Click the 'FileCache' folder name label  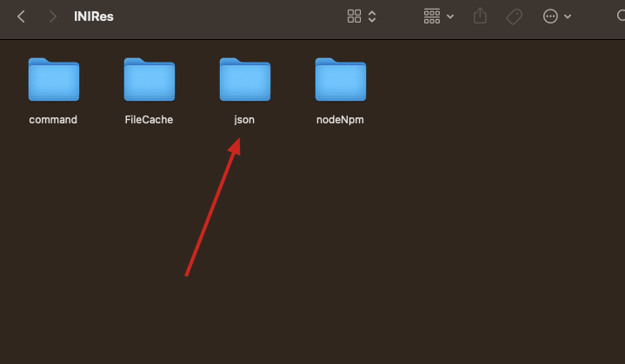coord(149,120)
